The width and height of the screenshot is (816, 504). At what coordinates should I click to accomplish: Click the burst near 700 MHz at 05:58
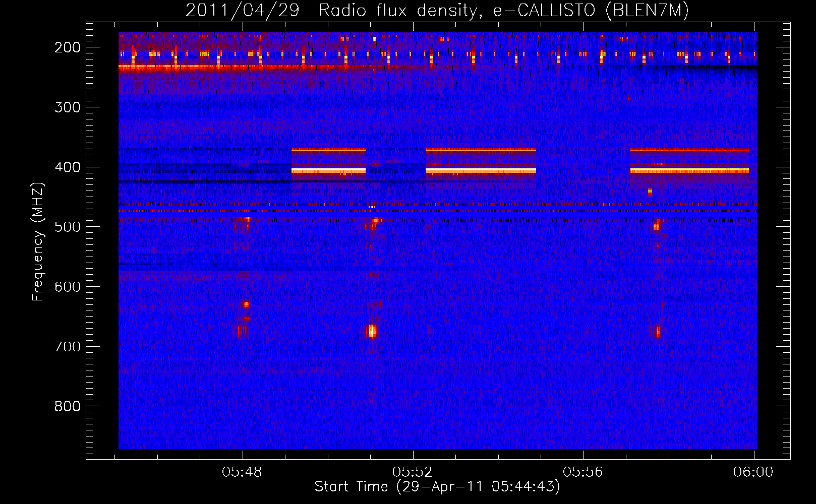(658, 331)
